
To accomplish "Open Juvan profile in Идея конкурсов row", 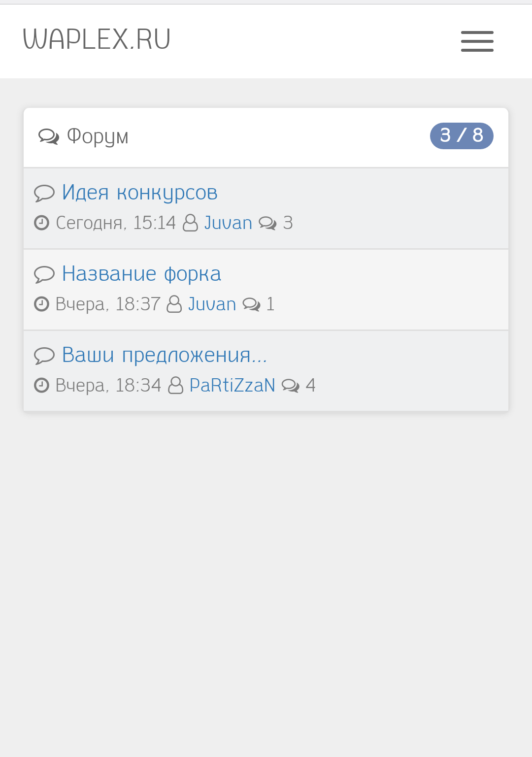I will (x=228, y=223).
